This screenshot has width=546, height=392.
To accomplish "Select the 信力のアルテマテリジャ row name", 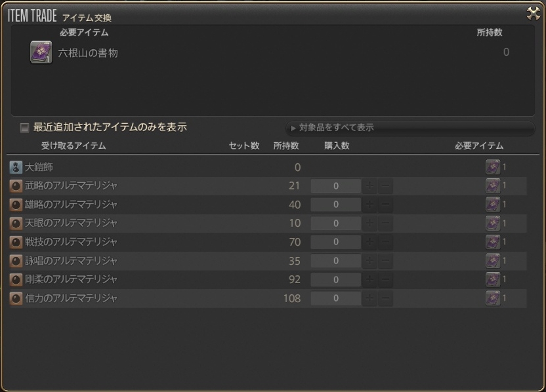I will (71, 299).
